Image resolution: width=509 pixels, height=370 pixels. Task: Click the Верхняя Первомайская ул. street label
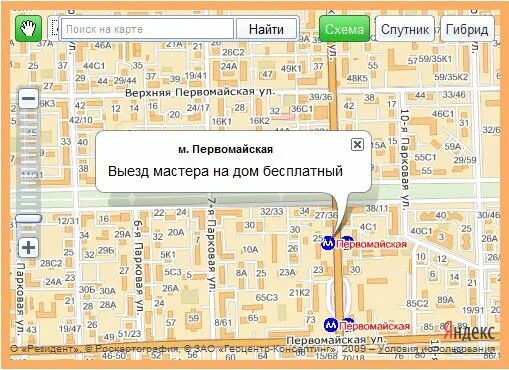200,92
